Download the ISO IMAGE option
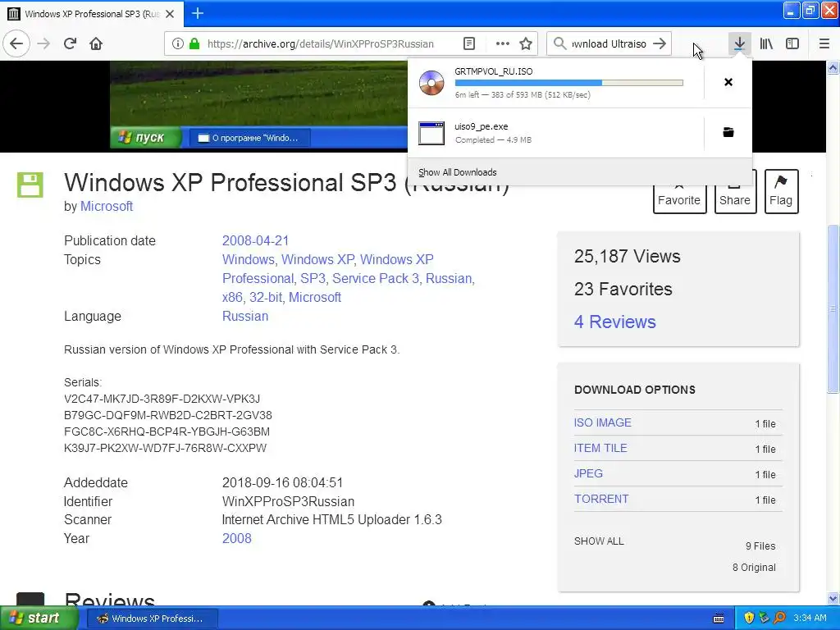840x630 pixels. (x=603, y=422)
